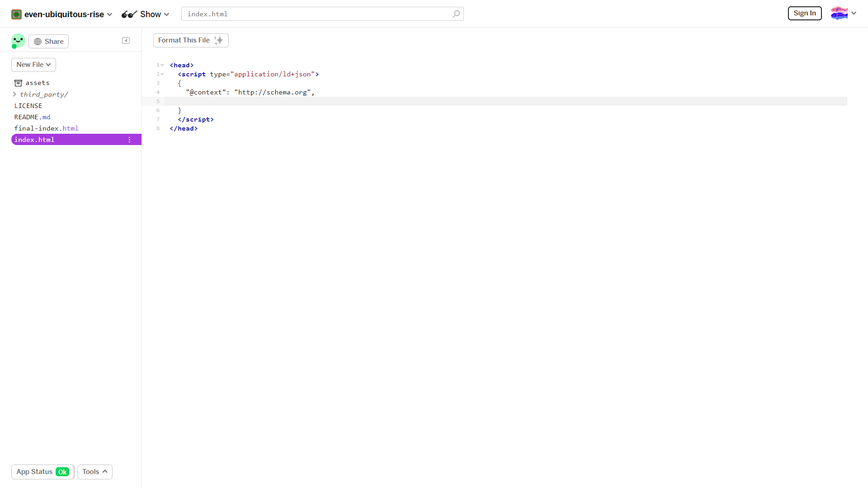Click the project avatar icon beside even-ubiquitous-rise

16,14
